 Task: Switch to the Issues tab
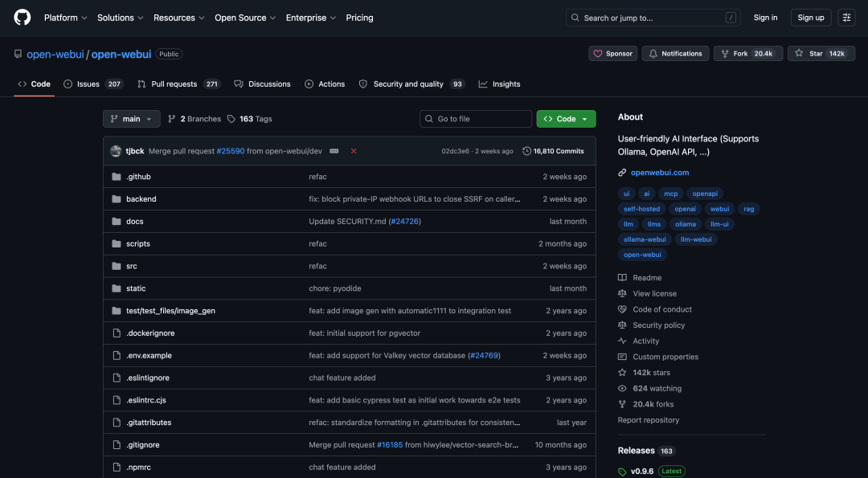click(x=93, y=84)
